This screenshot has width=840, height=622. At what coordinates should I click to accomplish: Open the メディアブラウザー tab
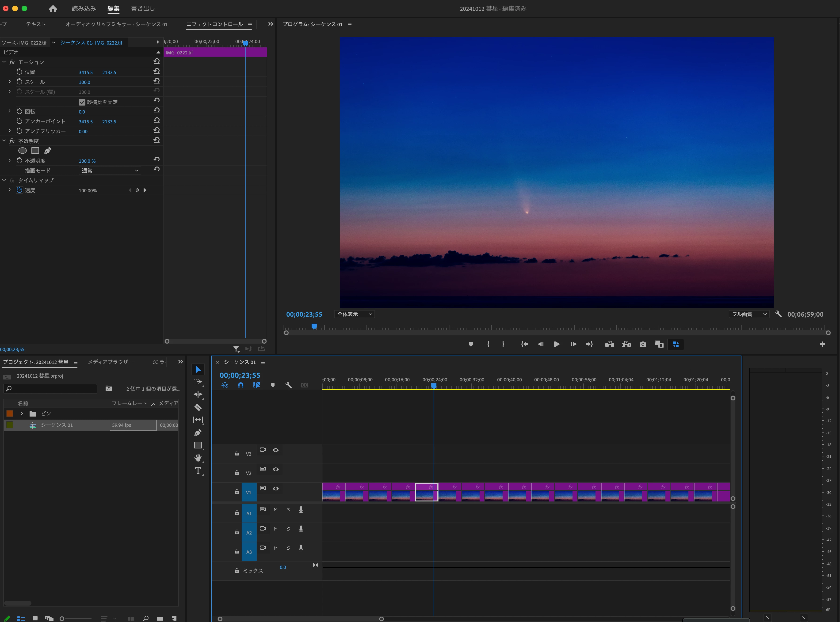pyautogui.click(x=110, y=362)
